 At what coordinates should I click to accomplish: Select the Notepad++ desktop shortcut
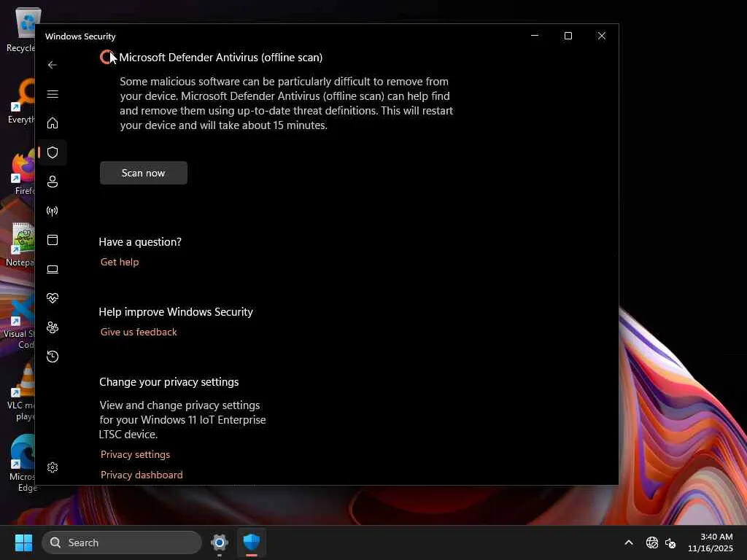click(21, 245)
